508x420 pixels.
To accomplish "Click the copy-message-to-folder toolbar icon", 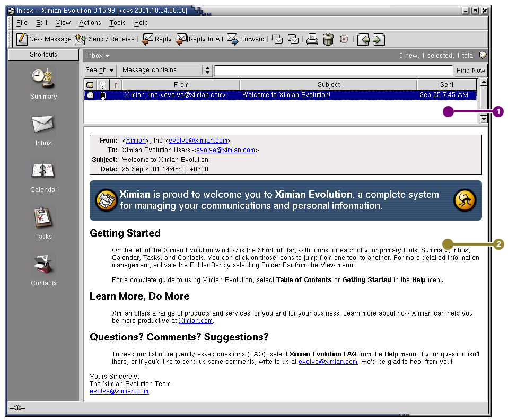I will point(293,40).
